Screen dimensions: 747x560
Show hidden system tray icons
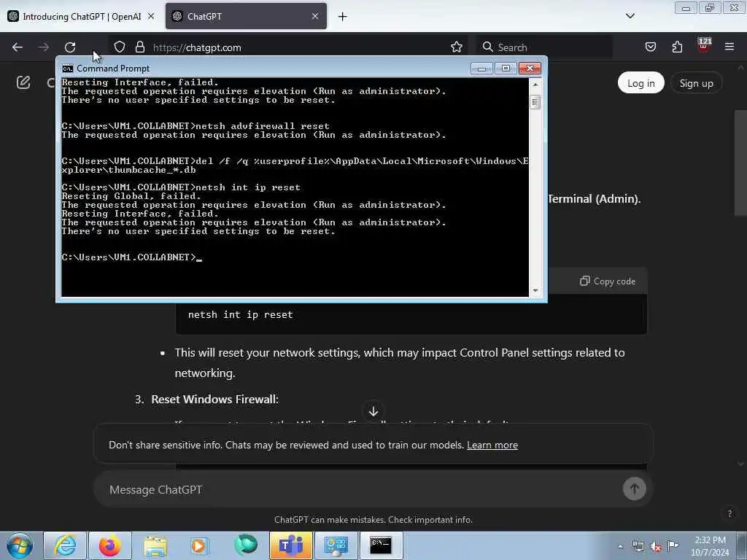click(620, 547)
